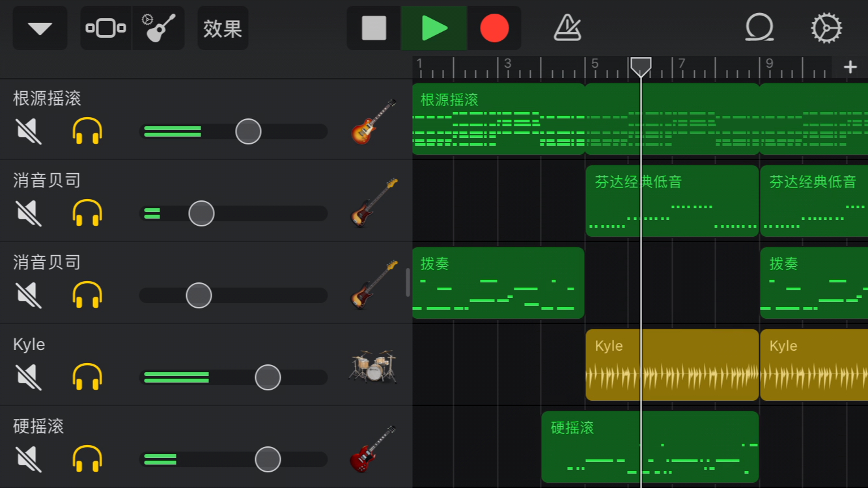Select second 消音贝司 bass guitar icon
The image size is (868, 488).
[x=374, y=284]
